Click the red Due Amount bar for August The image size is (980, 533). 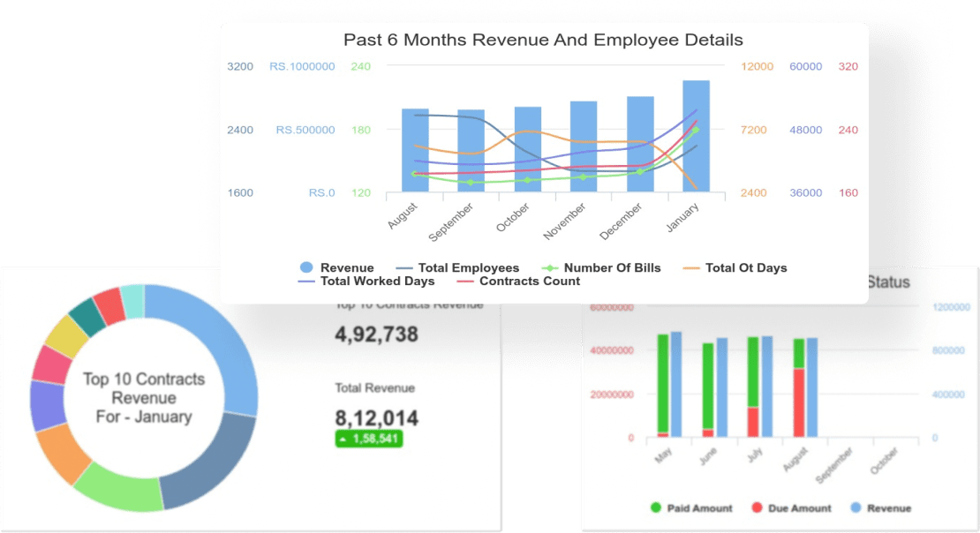point(798,403)
